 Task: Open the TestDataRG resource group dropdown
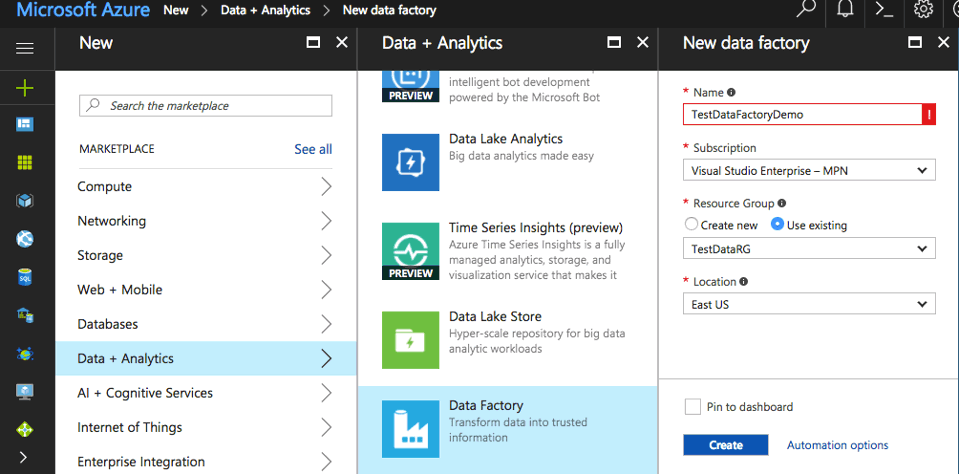coord(809,249)
